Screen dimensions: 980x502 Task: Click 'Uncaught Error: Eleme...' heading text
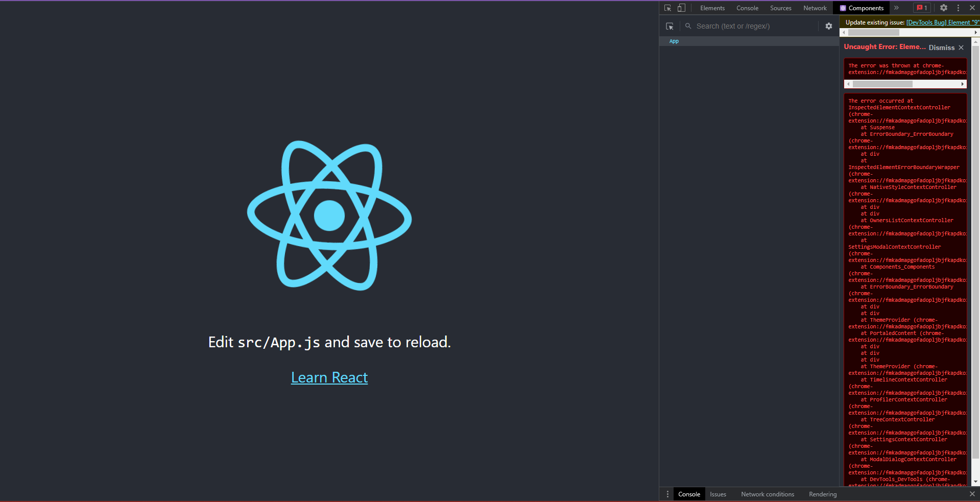[x=885, y=46]
